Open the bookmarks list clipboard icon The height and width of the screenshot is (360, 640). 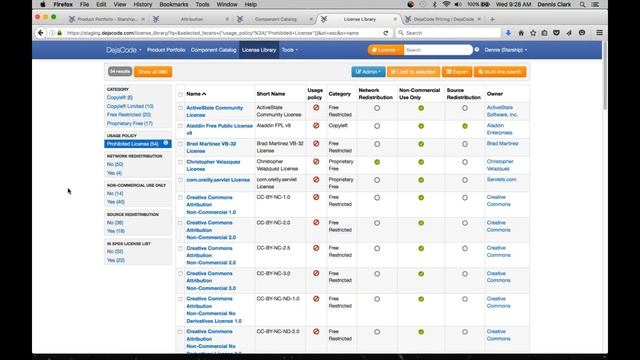(544, 33)
